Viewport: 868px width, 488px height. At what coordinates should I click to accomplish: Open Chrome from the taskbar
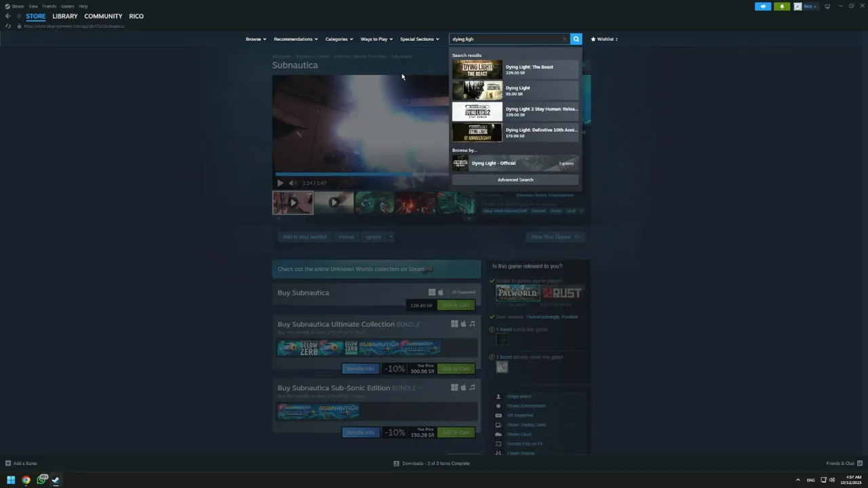[x=26, y=480]
